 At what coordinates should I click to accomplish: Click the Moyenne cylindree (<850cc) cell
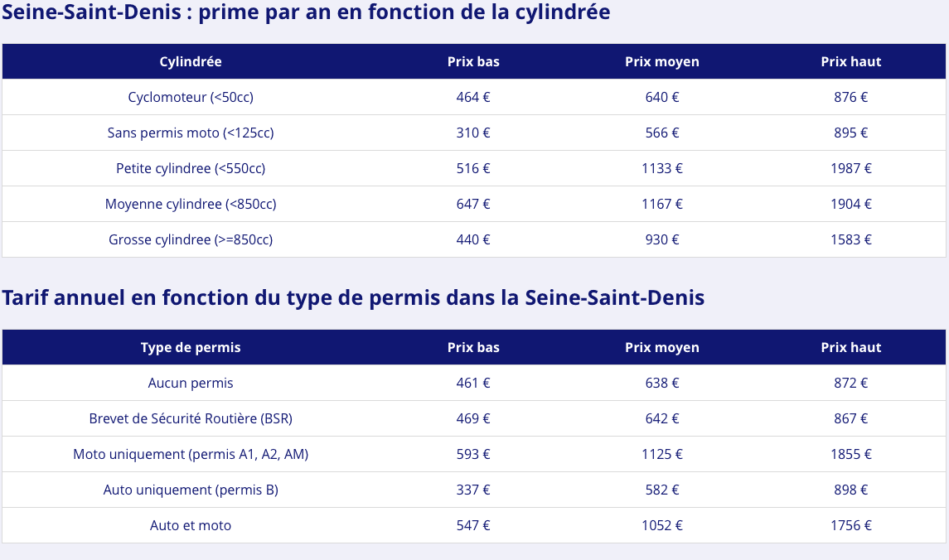pos(190,205)
